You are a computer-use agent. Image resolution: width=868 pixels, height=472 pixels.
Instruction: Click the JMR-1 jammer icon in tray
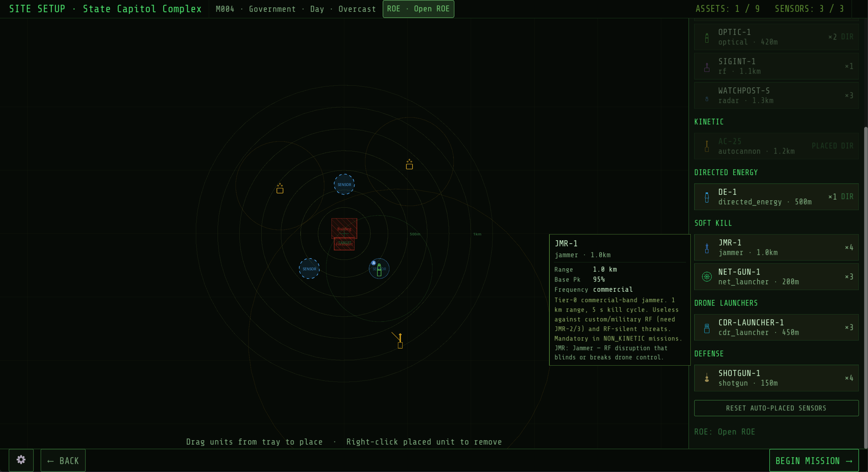click(707, 248)
